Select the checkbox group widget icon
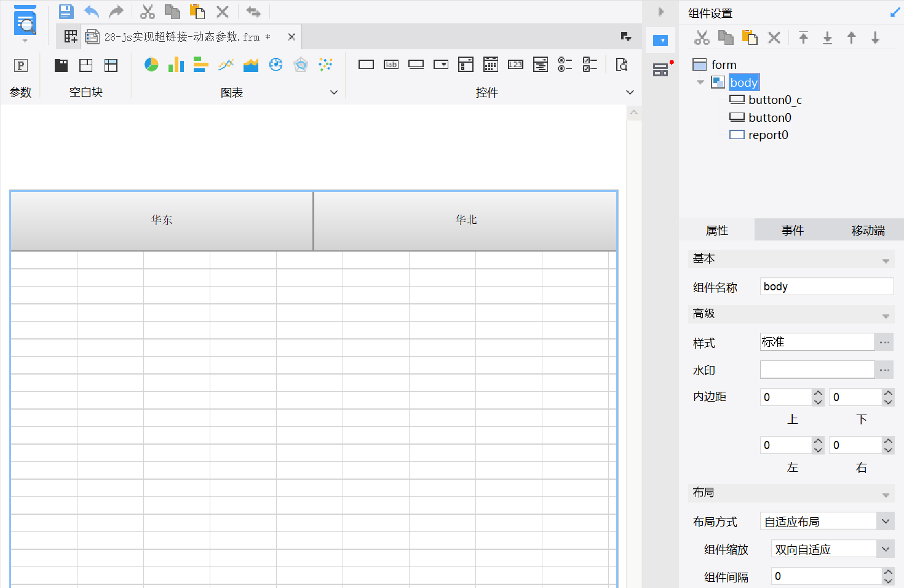Image resolution: width=904 pixels, height=588 pixels. click(590, 65)
